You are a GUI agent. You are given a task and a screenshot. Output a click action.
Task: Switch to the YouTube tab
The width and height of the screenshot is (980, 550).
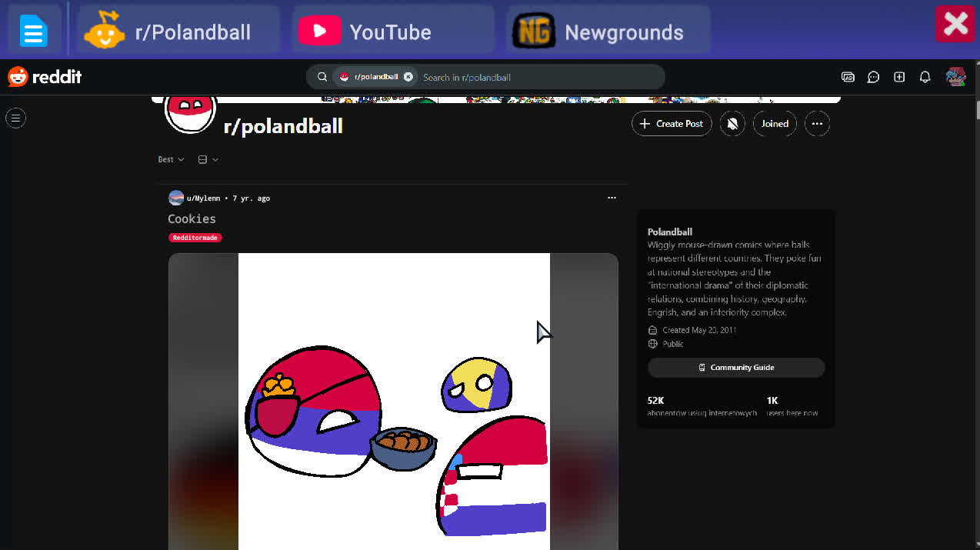(392, 32)
